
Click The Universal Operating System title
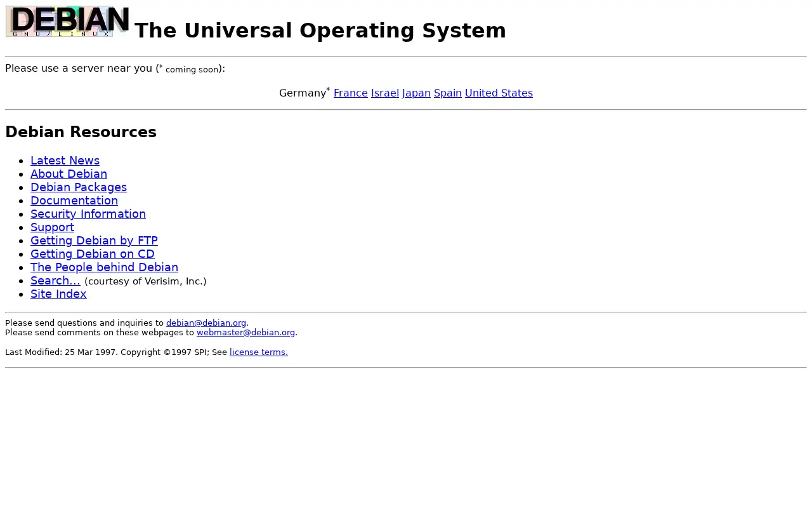coord(320,30)
